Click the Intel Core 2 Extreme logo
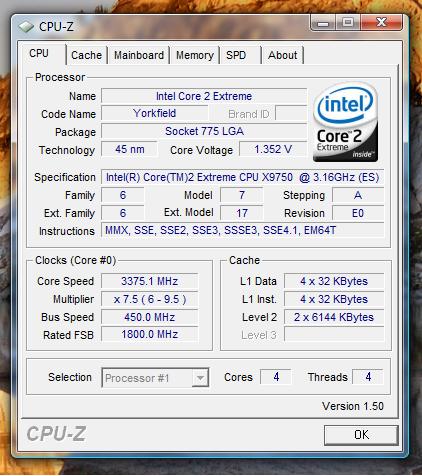 click(345, 123)
